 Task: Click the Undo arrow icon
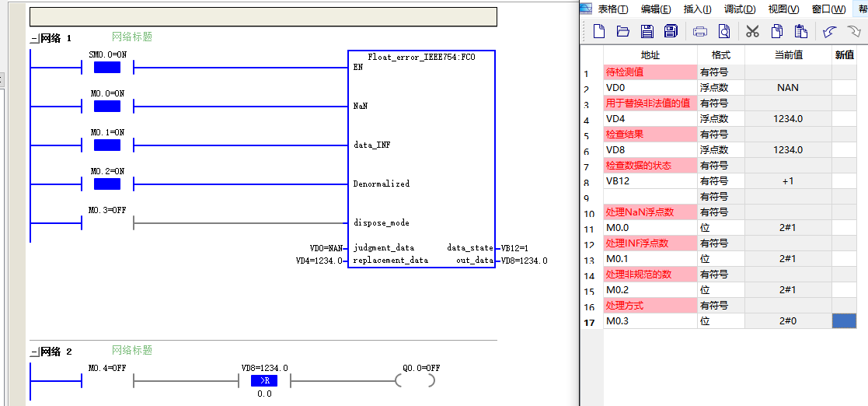[828, 32]
